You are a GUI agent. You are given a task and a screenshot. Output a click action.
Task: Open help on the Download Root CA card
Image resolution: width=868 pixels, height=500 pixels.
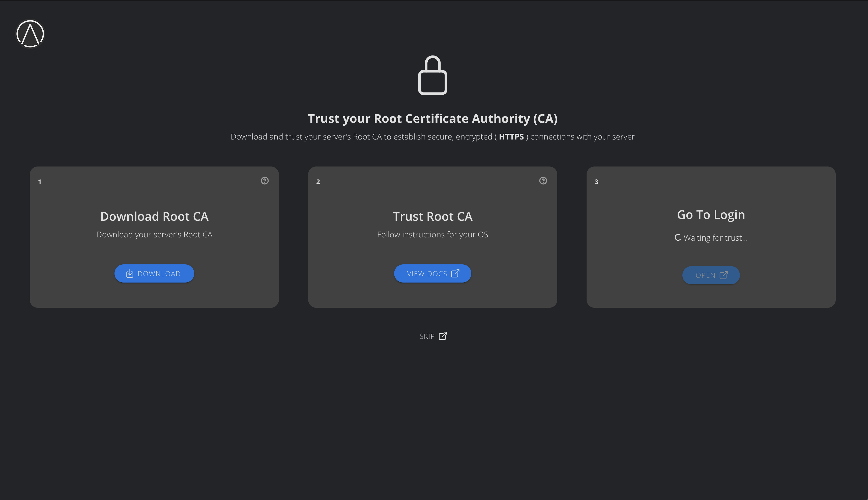tap(265, 181)
